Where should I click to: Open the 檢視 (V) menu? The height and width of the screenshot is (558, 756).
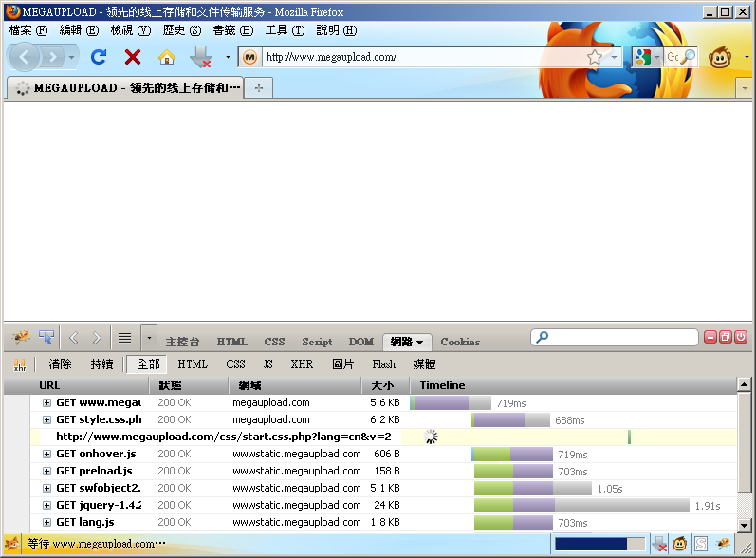pyautogui.click(x=130, y=30)
